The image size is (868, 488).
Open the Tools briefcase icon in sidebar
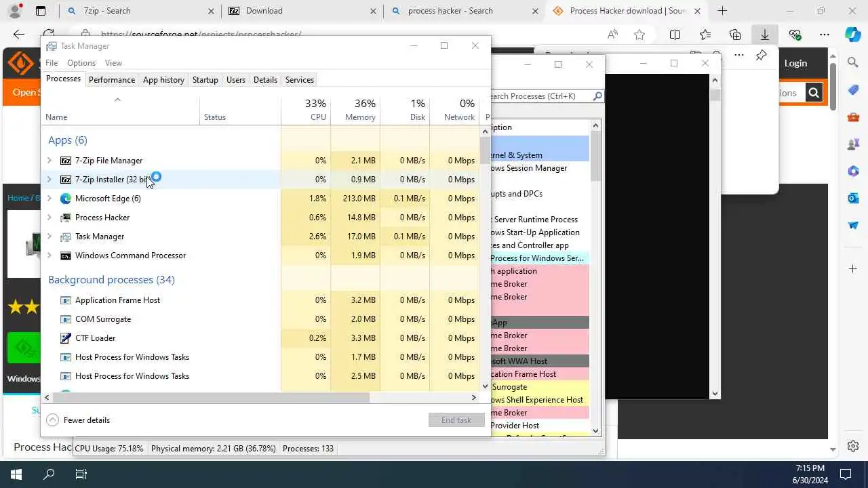(x=853, y=117)
